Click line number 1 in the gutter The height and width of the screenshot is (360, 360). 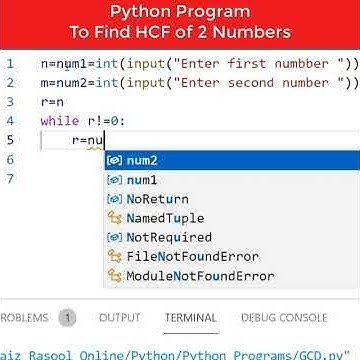point(10,64)
